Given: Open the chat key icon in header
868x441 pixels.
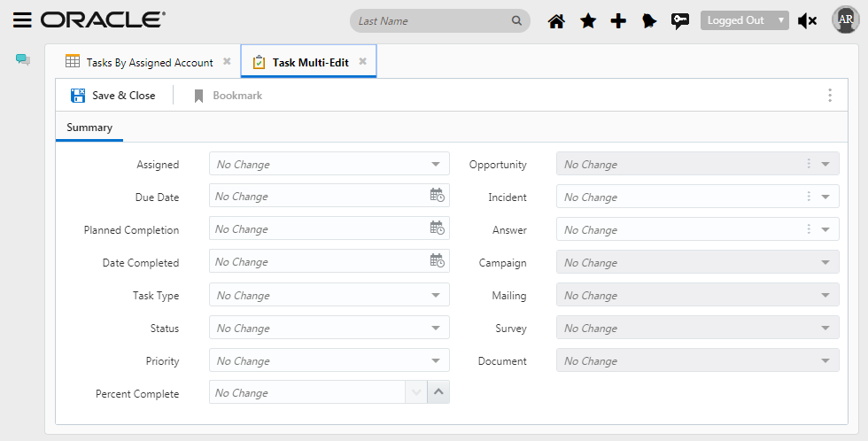Looking at the screenshot, I should click(680, 21).
